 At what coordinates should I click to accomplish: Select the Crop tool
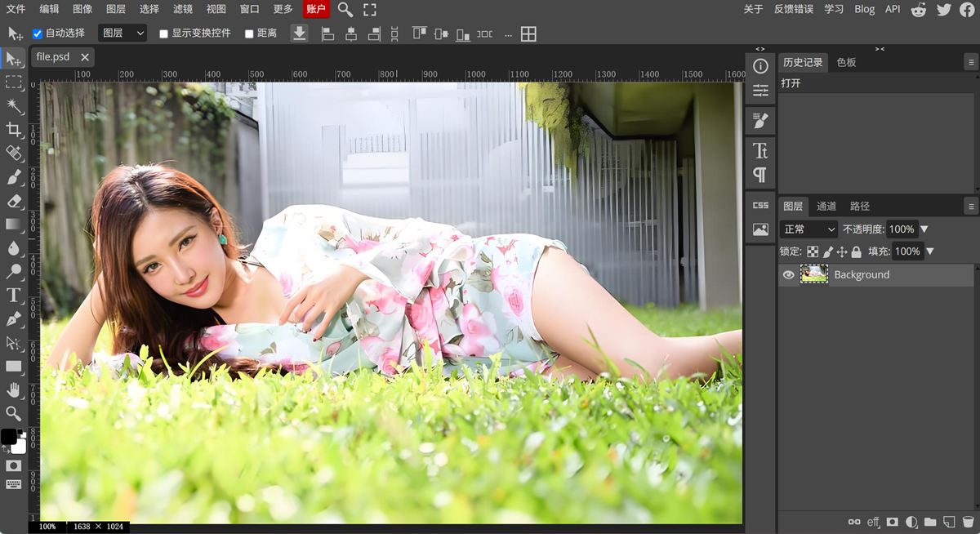pyautogui.click(x=14, y=129)
